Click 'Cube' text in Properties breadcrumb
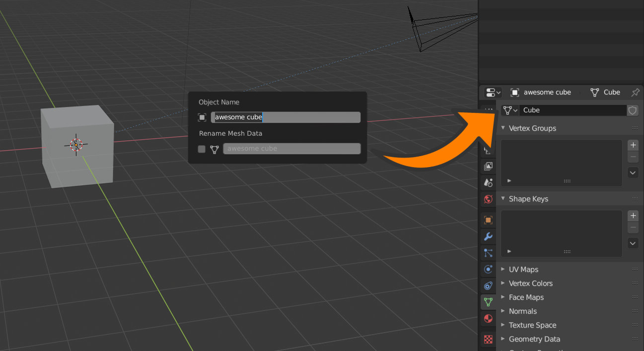 pyautogui.click(x=612, y=92)
